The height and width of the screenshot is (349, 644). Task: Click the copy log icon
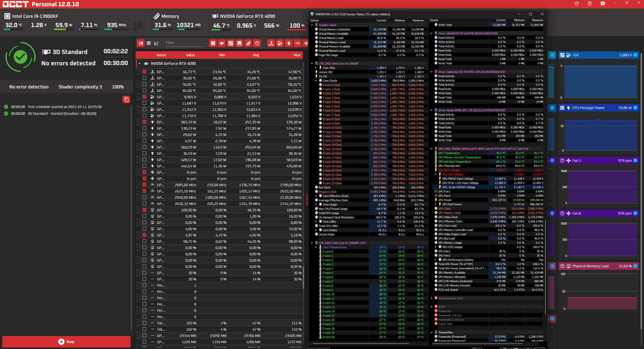(x=126, y=99)
